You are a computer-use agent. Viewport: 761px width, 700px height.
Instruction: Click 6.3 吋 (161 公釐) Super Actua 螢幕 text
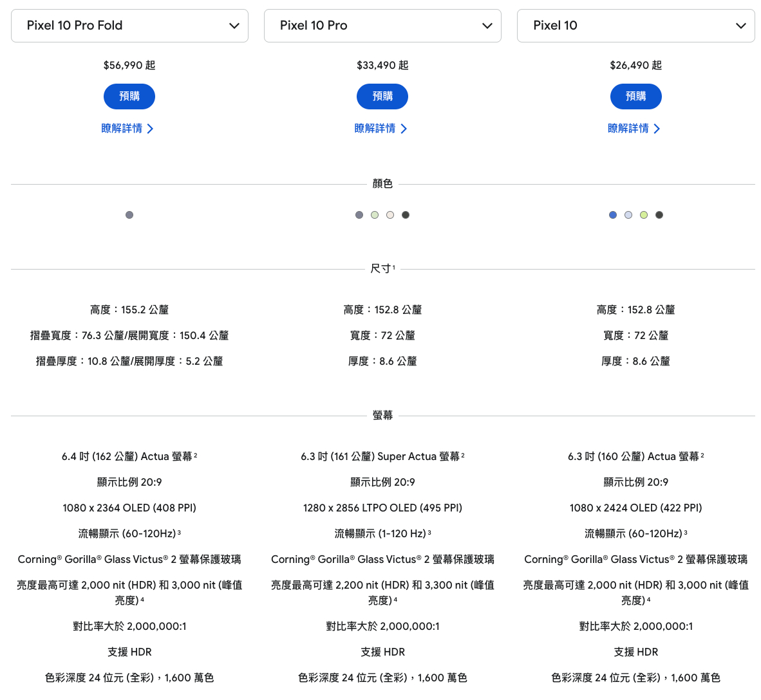tap(382, 456)
